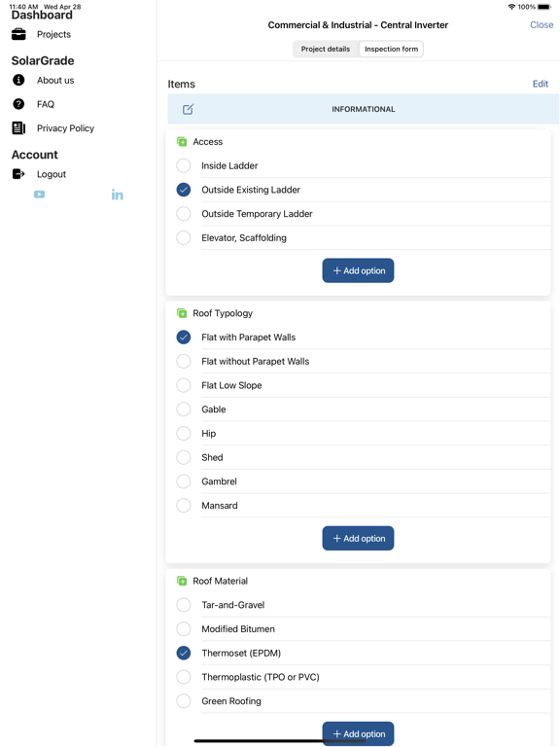Screen dimensions: 560x747
Task: Open Projects via the briefcase icon
Action: (x=18, y=34)
